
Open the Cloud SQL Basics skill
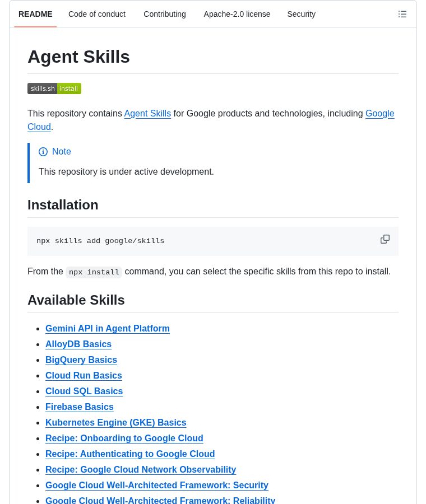click(84, 391)
